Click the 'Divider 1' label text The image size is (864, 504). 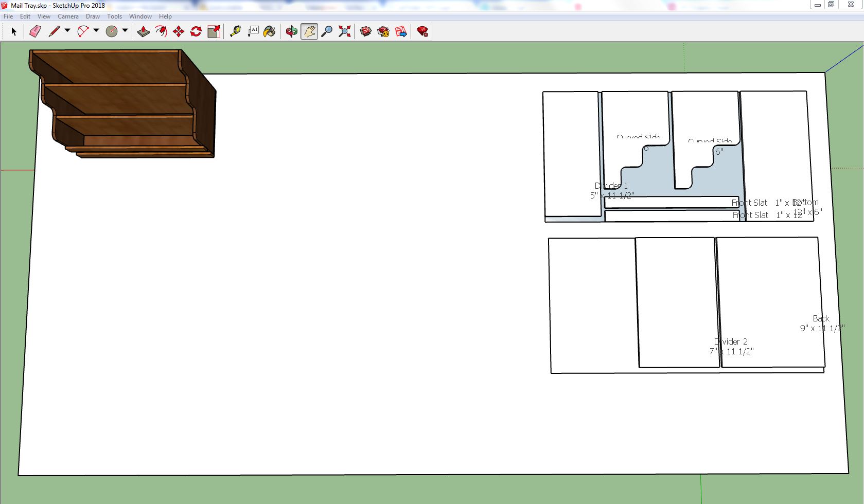(611, 186)
